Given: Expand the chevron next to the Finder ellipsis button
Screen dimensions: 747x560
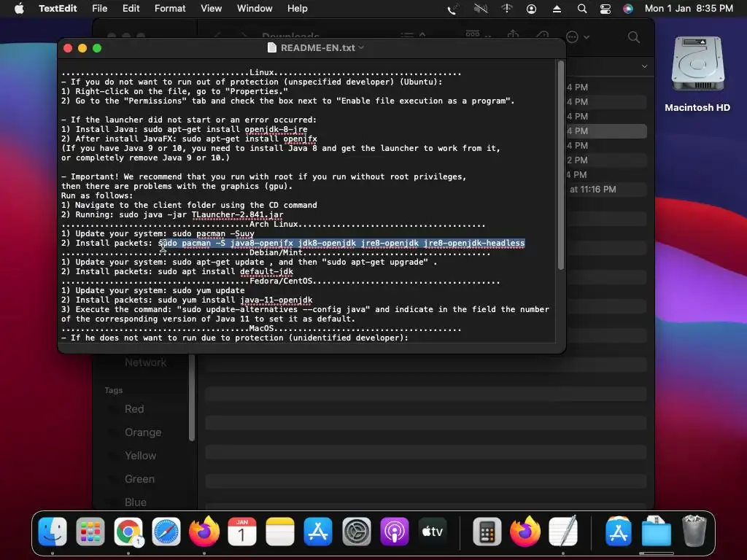Looking at the screenshot, I should pyautogui.click(x=587, y=37).
